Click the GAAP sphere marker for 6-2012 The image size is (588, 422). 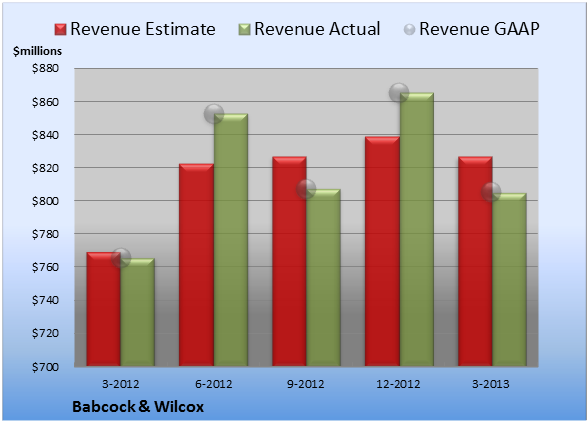pyautogui.click(x=214, y=114)
